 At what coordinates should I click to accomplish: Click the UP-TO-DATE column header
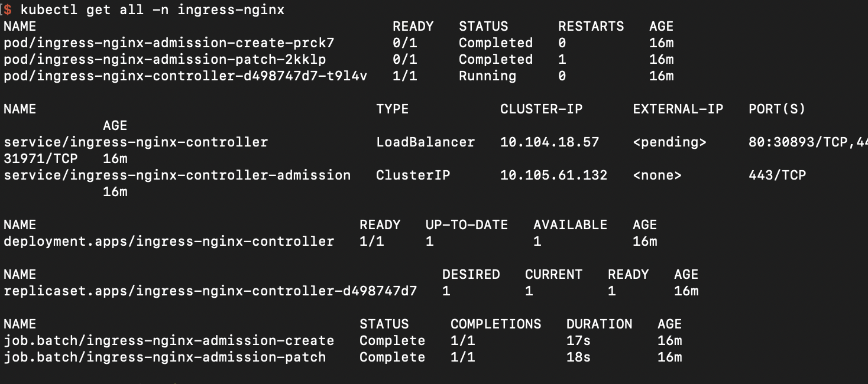(x=467, y=225)
